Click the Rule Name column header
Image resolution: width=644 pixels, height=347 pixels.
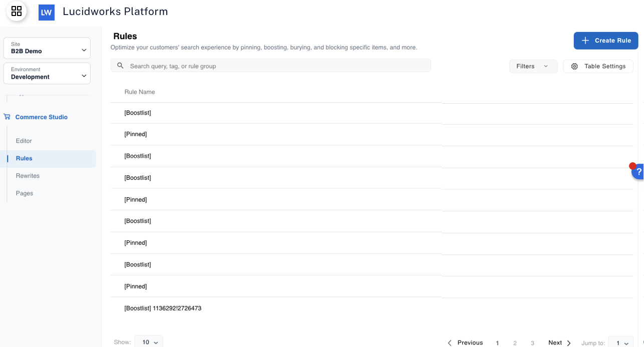[x=140, y=92]
